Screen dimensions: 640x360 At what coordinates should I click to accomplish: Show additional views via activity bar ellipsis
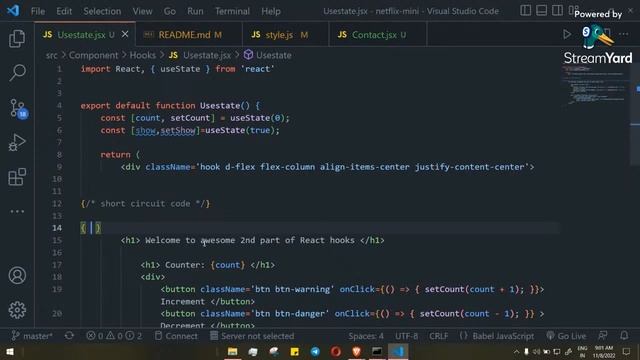[17, 211]
